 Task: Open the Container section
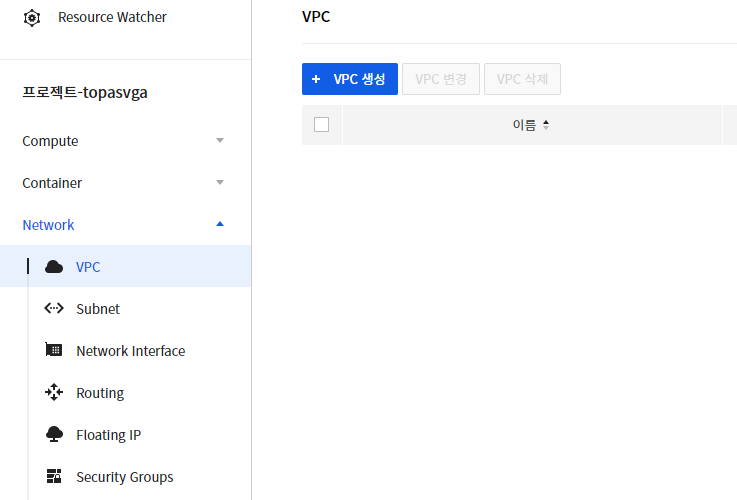[x=52, y=183]
